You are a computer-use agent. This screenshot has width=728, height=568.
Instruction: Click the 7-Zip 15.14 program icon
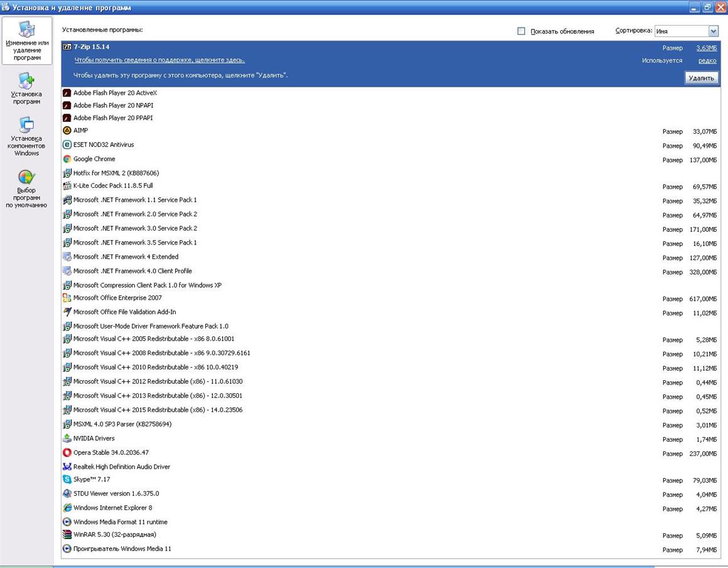pos(67,47)
